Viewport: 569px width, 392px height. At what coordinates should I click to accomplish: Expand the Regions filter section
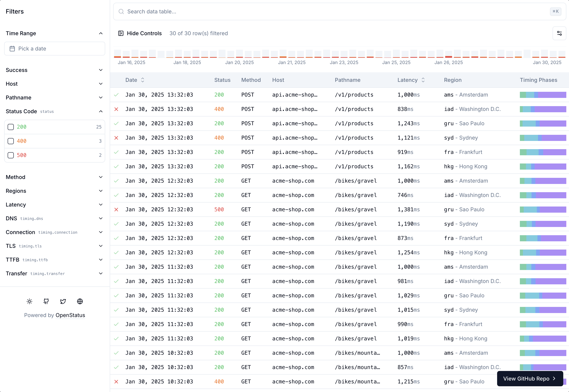(101, 191)
